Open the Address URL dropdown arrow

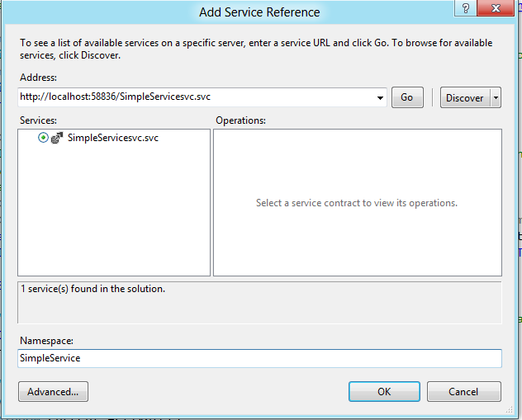coord(380,97)
